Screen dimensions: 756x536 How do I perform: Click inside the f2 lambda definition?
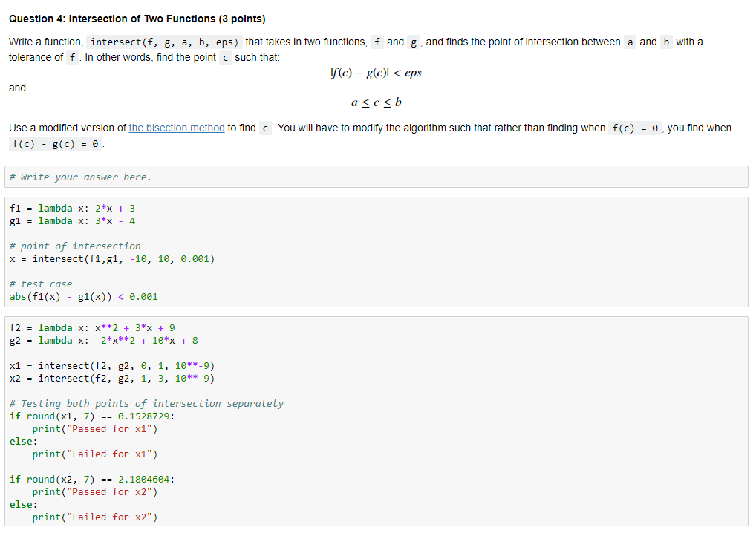(x=89, y=327)
